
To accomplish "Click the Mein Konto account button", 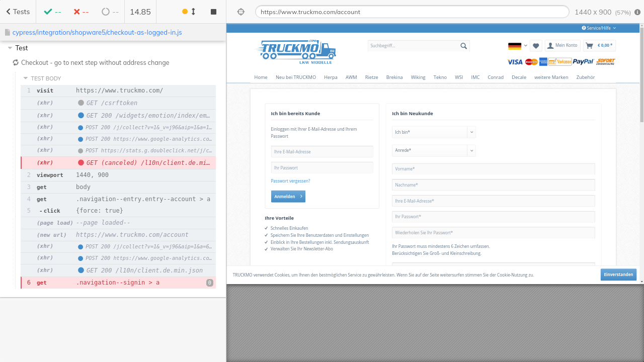I will point(562,46).
